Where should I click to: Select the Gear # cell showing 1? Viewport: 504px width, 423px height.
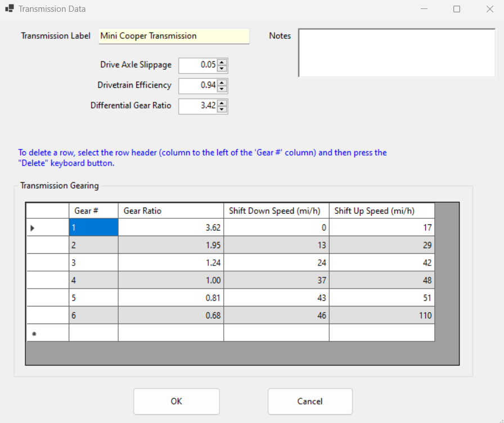click(x=93, y=228)
